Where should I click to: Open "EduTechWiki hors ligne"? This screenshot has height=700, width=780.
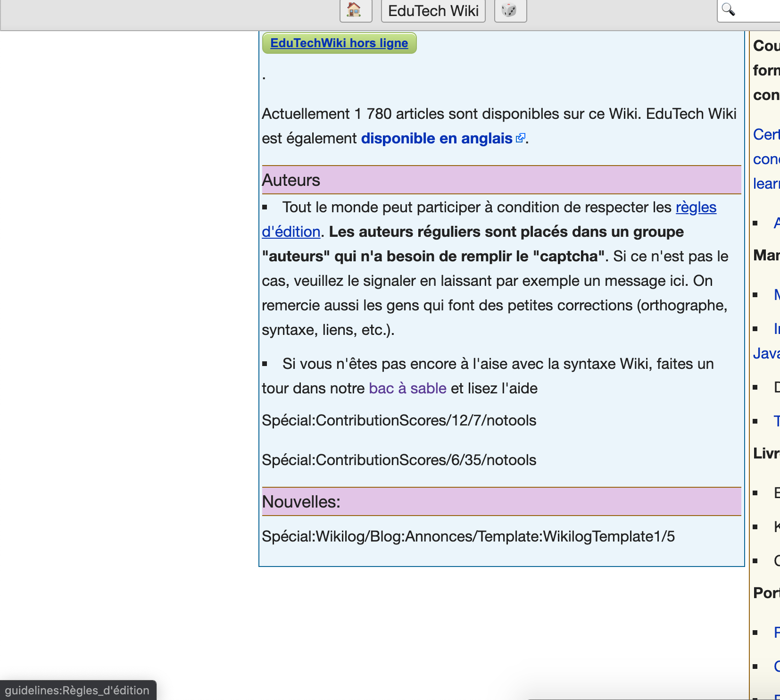coord(339,43)
